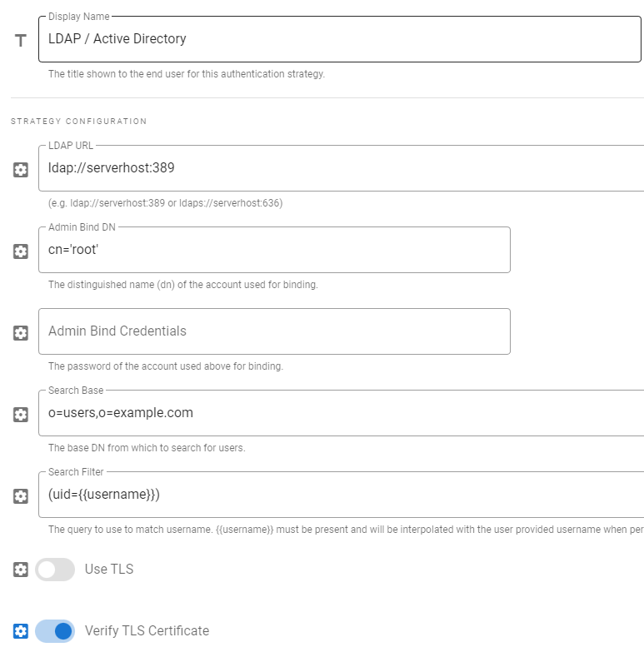Click the LDAP URL example hint text
Image resolution: width=644 pixels, height=662 pixels.
pos(165,203)
